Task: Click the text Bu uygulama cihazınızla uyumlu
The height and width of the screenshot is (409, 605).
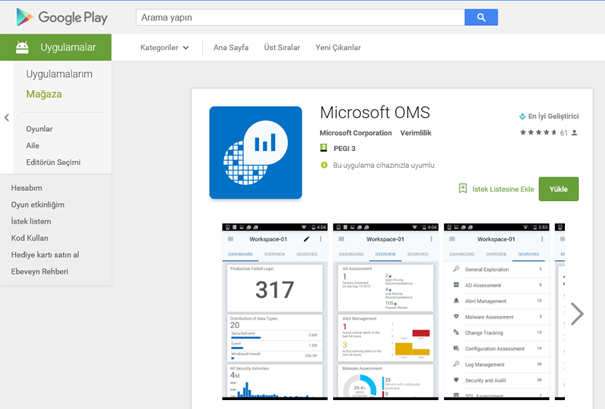Action: point(384,165)
